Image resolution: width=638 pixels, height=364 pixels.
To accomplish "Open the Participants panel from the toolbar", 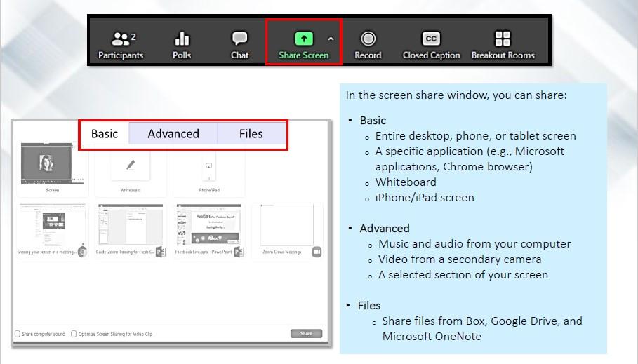I will pyautogui.click(x=121, y=45).
